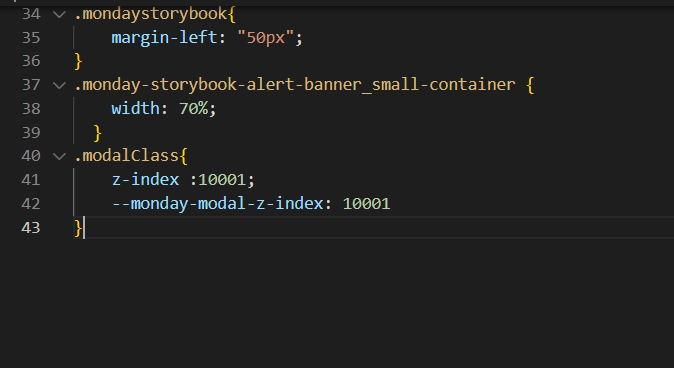Fold the .modalClass rule chevron
This screenshot has width=674, height=368.
pos(59,156)
